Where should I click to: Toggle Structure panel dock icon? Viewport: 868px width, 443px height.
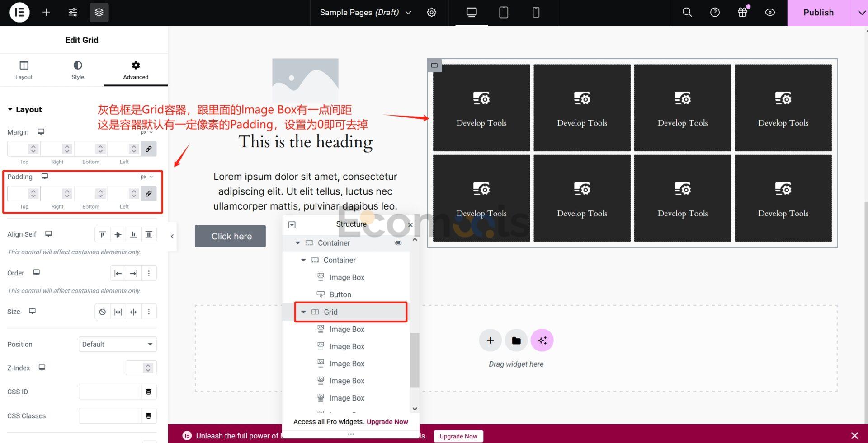(x=292, y=225)
